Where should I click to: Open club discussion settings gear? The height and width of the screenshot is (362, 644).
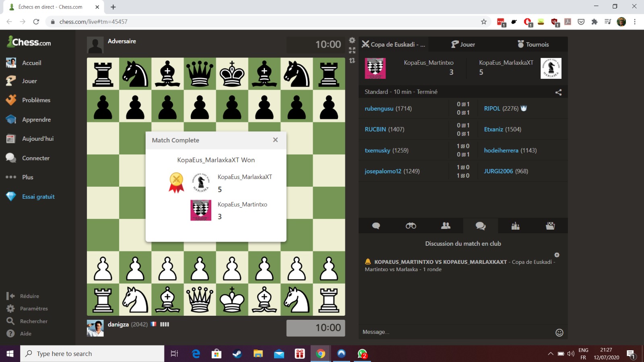point(557,255)
